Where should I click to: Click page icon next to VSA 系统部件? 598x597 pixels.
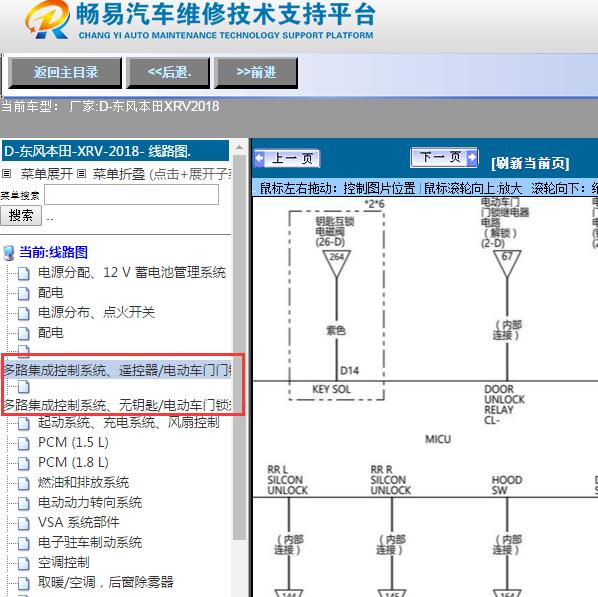click(x=24, y=523)
